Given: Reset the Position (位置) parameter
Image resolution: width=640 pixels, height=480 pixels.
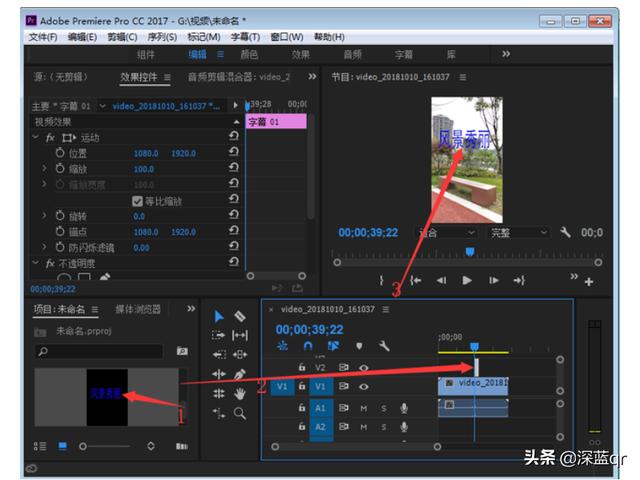Looking at the screenshot, I should pyautogui.click(x=233, y=153).
